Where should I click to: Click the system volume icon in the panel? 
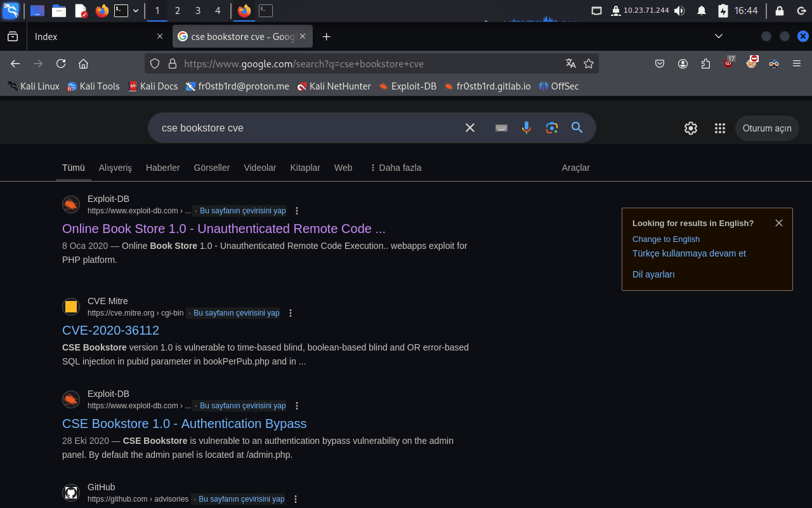pyautogui.click(x=679, y=11)
